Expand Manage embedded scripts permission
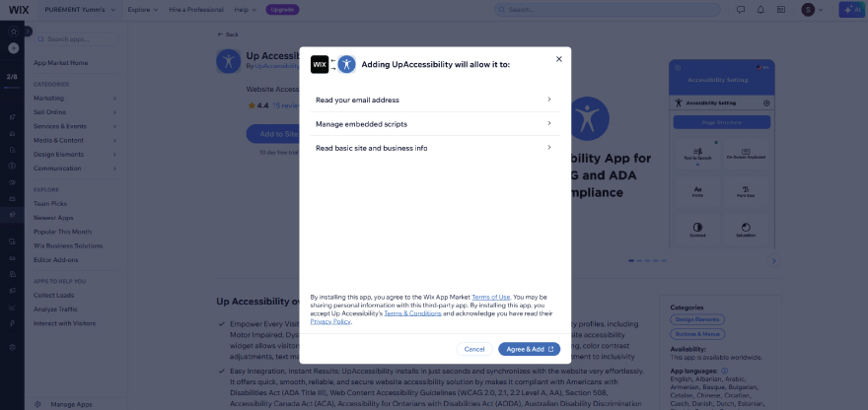Viewport: 868px width, 410px height. (x=435, y=124)
